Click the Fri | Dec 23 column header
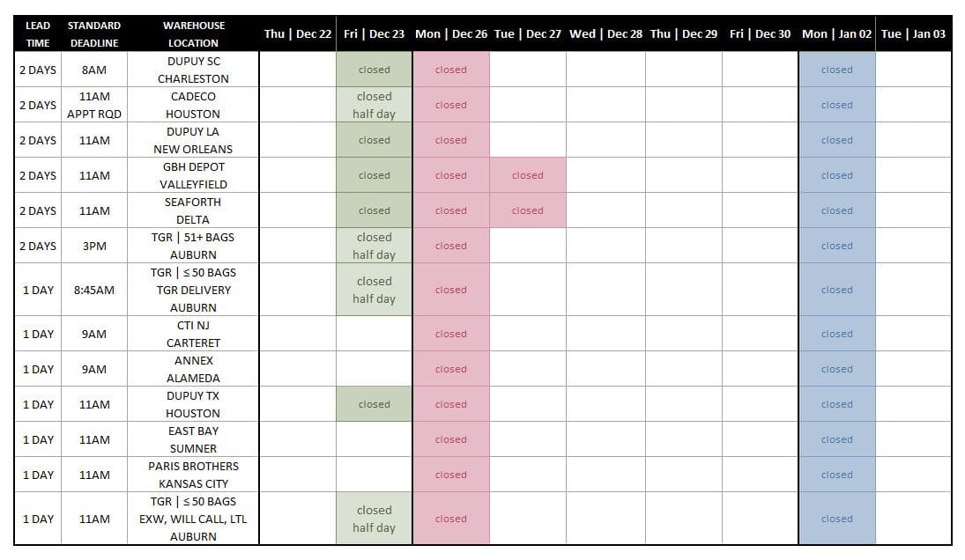 point(375,33)
